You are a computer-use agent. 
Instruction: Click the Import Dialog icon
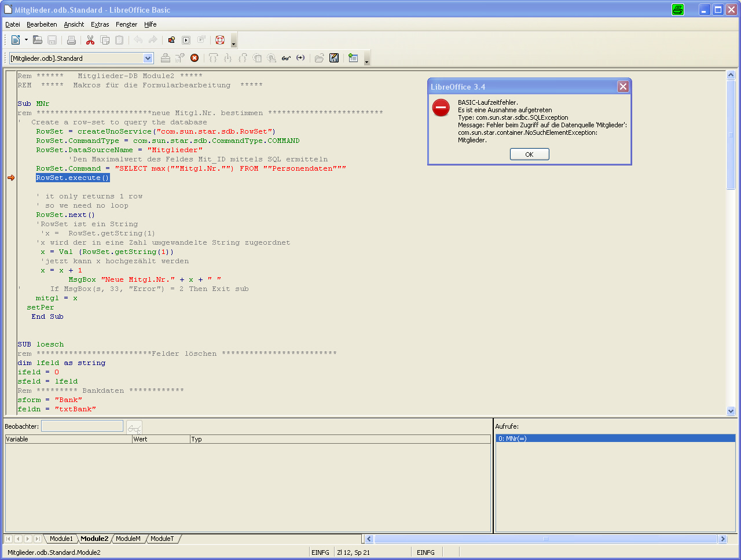click(353, 58)
